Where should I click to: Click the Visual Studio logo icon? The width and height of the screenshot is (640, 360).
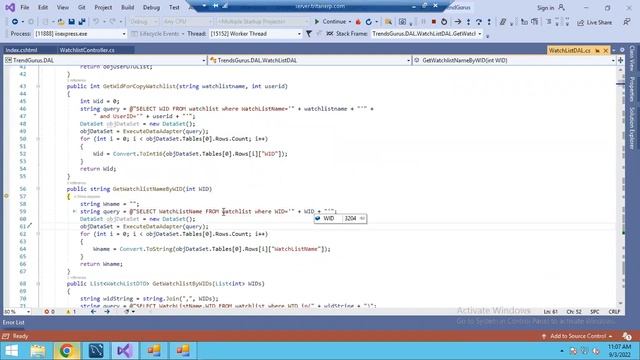click(10, 7)
